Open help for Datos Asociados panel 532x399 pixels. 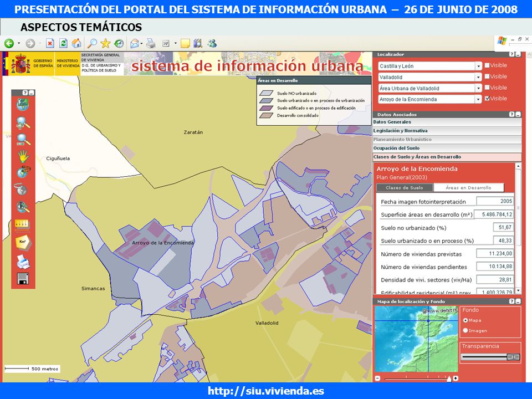click(512, 114)
